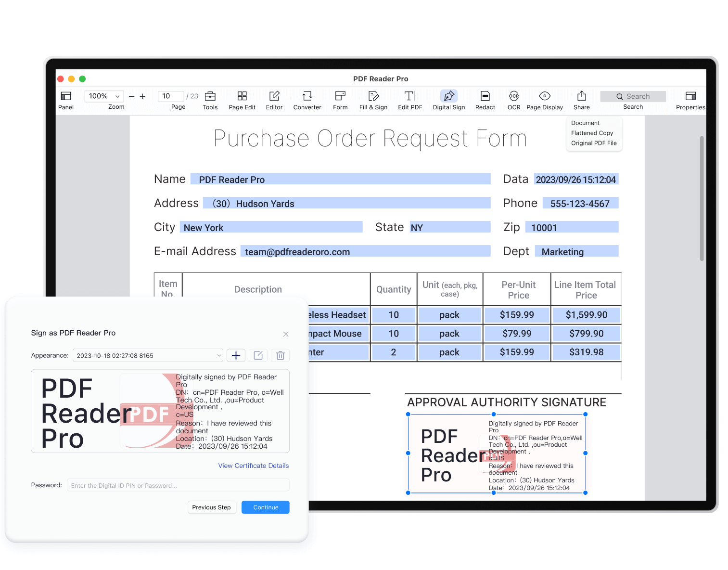The width and height of the screenshot is (728, 570).
Task: Click the Zip field 10001
Action: coord(572,227)
